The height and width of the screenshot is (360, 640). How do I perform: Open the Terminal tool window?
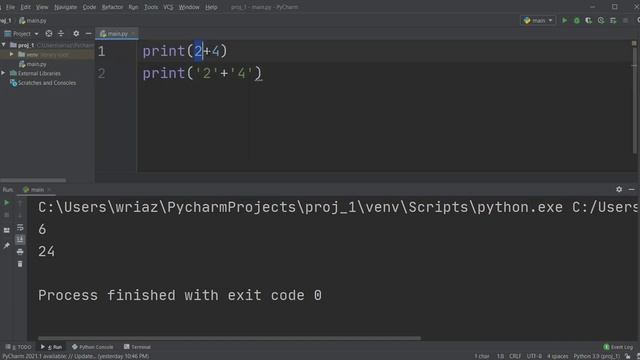[138, 347]
